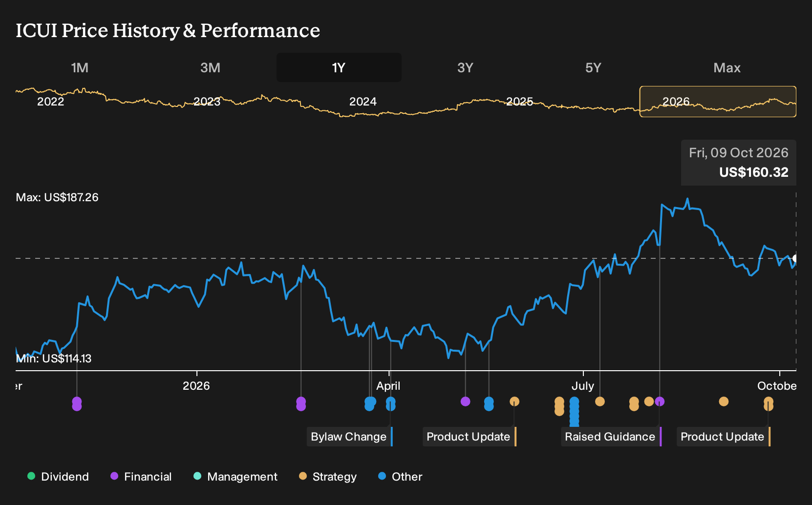Toggle the Other legend category
The width and height of the screenshot is (812, 505).
[400, 477]
